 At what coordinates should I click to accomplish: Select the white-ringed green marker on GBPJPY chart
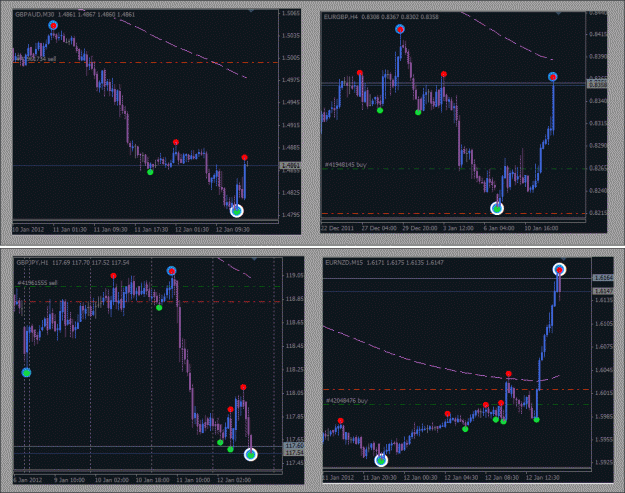click(251, 454)
